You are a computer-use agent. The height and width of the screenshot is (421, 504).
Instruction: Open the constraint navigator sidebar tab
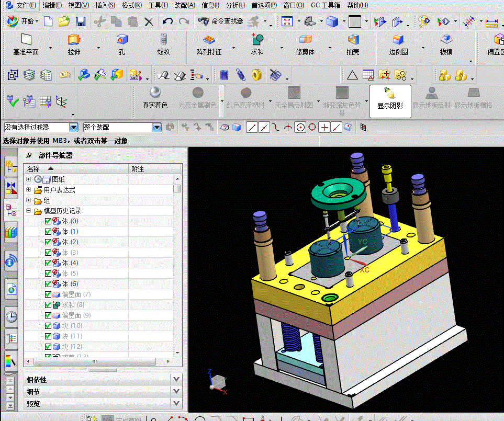[11, 188]
